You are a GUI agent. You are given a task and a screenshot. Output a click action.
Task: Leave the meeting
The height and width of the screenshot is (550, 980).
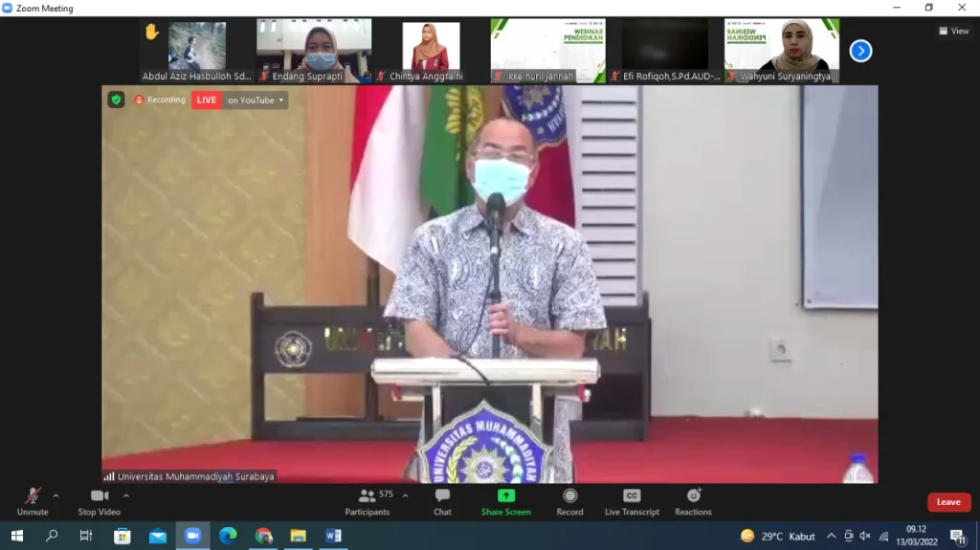point(948,502)
